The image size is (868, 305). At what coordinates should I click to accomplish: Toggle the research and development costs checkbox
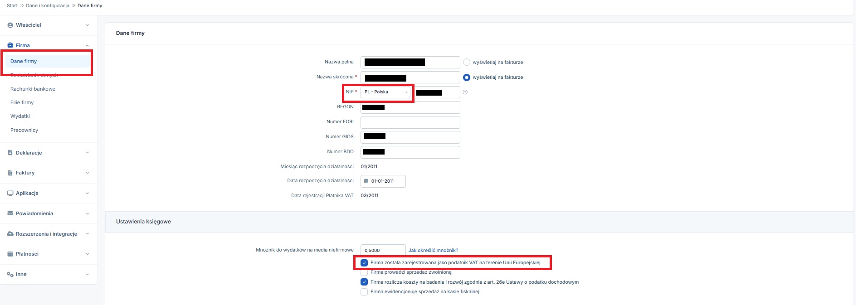pyautogui.click(x=364, y=282)
